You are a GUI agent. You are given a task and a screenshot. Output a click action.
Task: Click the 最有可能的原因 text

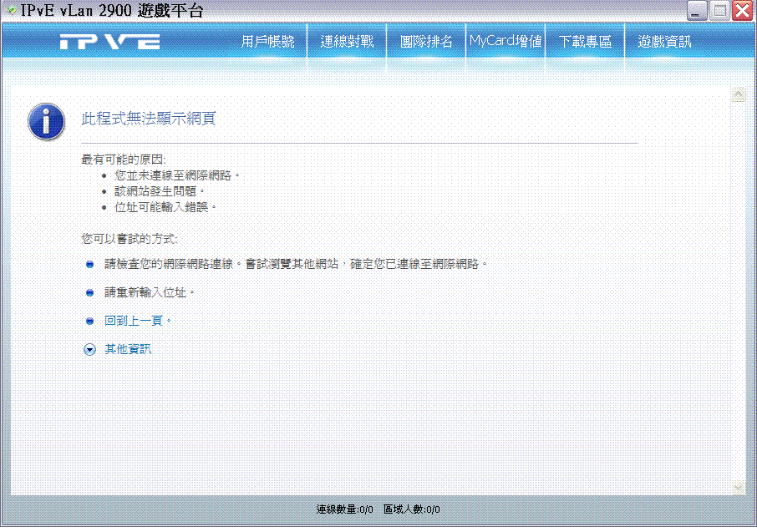123,160
